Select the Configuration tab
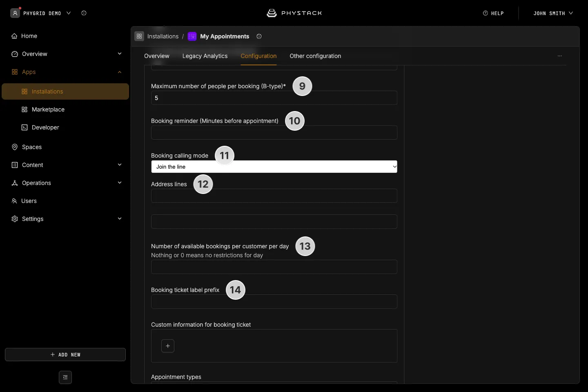Image resolution: width=588 pixels, height=392 pixels. (x=258, y=56)
